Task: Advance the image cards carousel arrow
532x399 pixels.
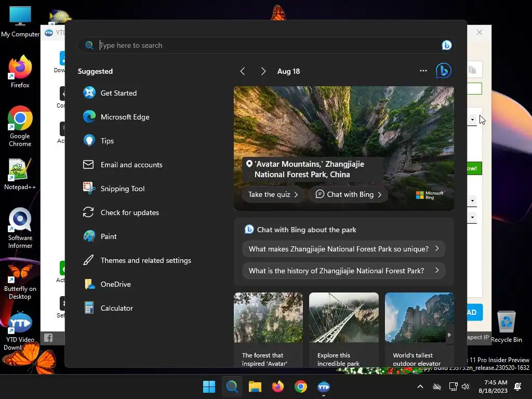Action: tap(449, 335)
